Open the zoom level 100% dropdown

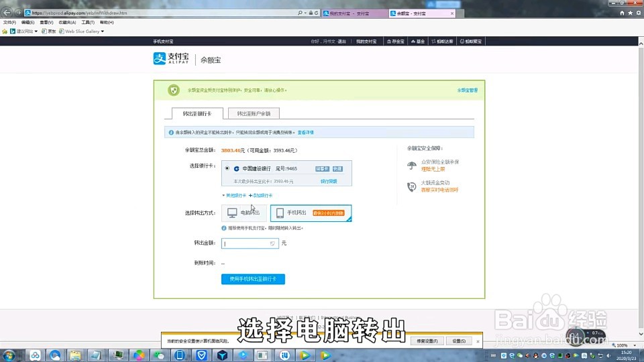[x=635, y=346]
